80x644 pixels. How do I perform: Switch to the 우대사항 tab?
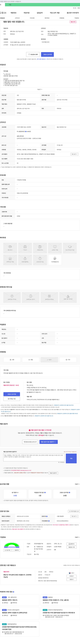point(32,18)
